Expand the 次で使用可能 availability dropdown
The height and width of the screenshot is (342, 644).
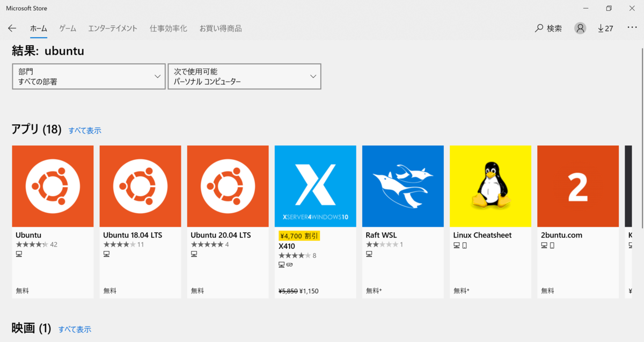point(244,76)
